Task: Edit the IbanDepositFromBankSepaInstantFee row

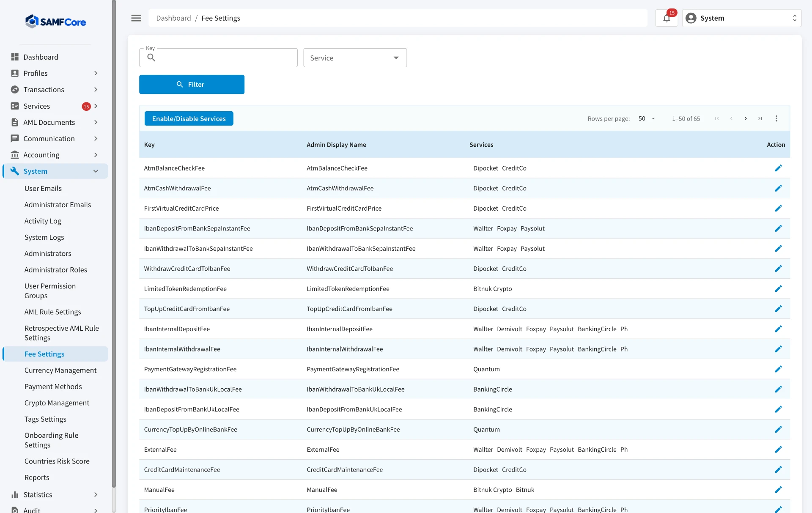Action: pyautogui.click(x=778, y=228)
